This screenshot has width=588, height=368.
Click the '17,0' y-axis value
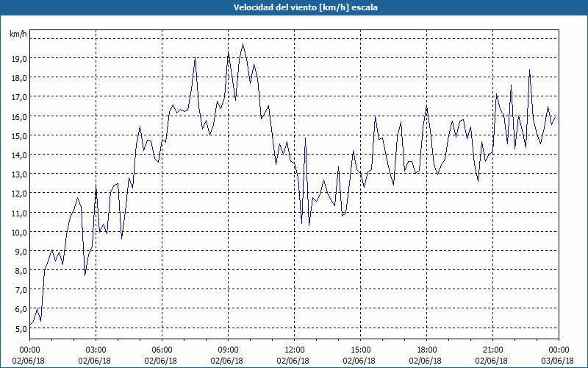point(19,97)
